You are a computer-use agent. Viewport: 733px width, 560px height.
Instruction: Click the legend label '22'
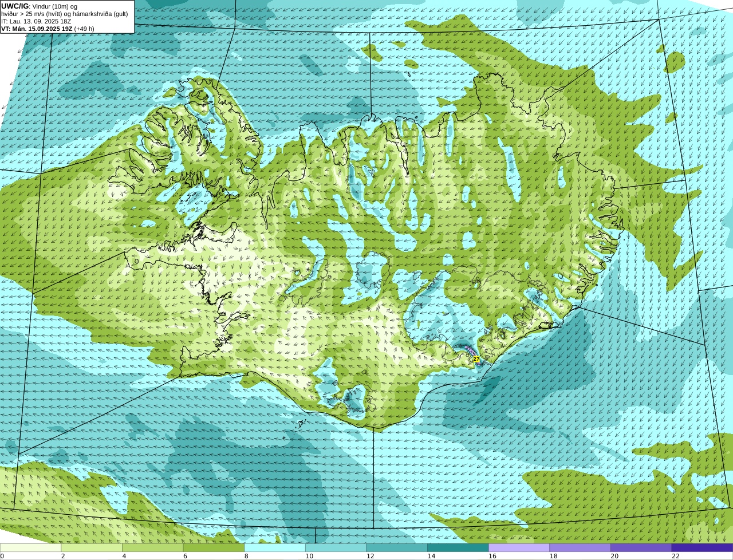point(676,556)
